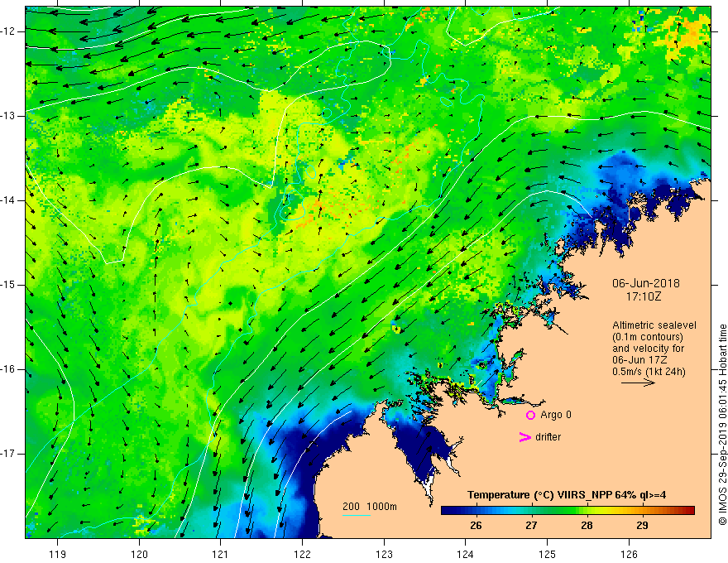Screen dimensions: 728x563
Task: Click the '(0.1m contours)' caption line
Action: 648,337
